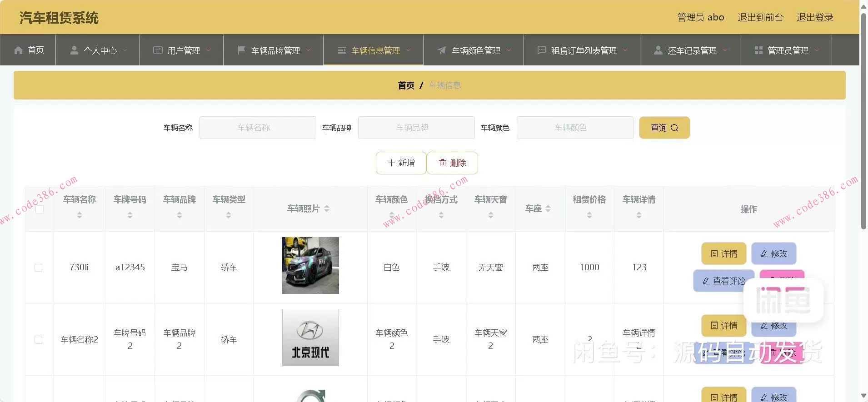Screen dimensions: 868x402
Task: Expand the 还车记录管理 dropdown arrow
Action: pos(725,50)
